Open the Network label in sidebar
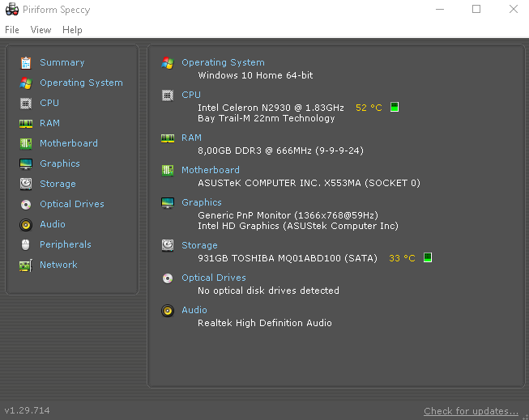Image resolution: width=529 pixels, height=420 pixels. click(58, 265)
